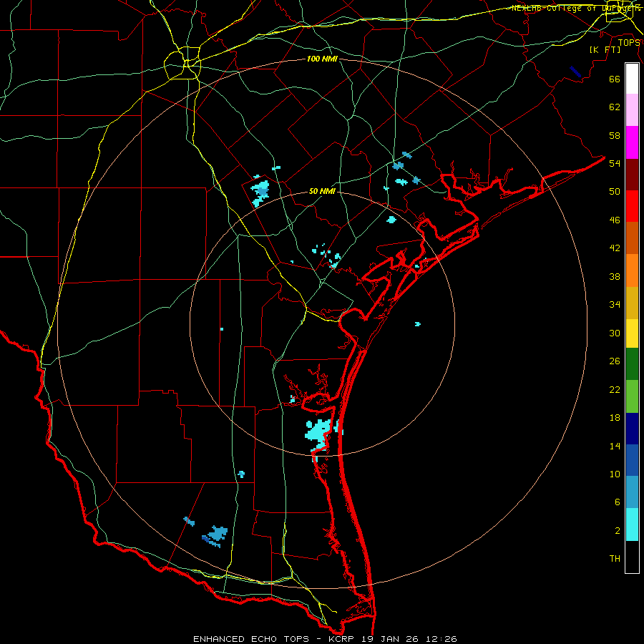Click the '34' legend value
Image resolution: width=644 pixels, height=644 pixels.
coord(615,305)
